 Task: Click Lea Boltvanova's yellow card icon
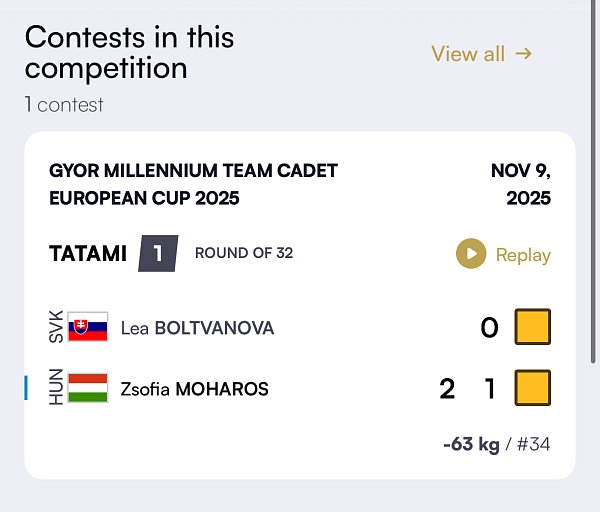click(x=533, y=327)
